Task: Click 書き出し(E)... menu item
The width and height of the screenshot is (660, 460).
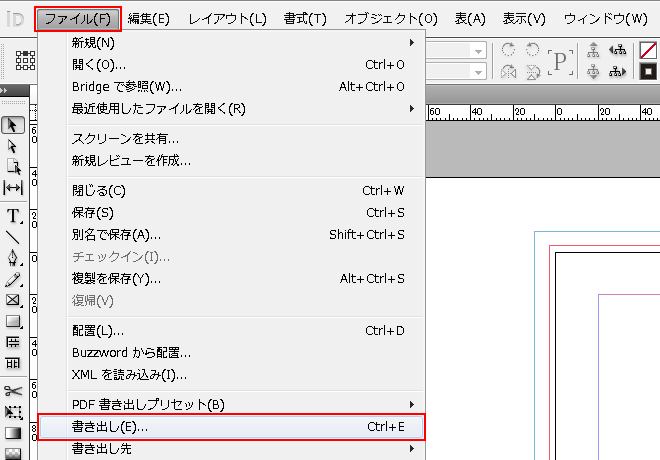Action: point(230,427)
